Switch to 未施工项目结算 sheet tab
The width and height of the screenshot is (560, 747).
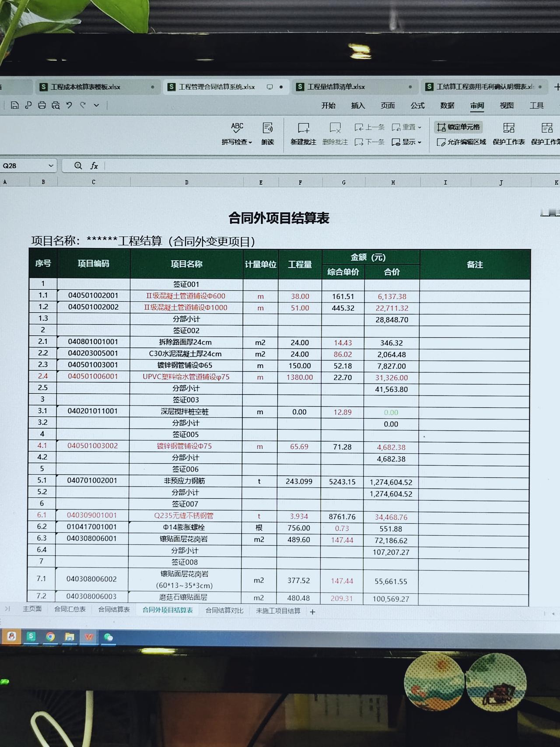point(278,610)
